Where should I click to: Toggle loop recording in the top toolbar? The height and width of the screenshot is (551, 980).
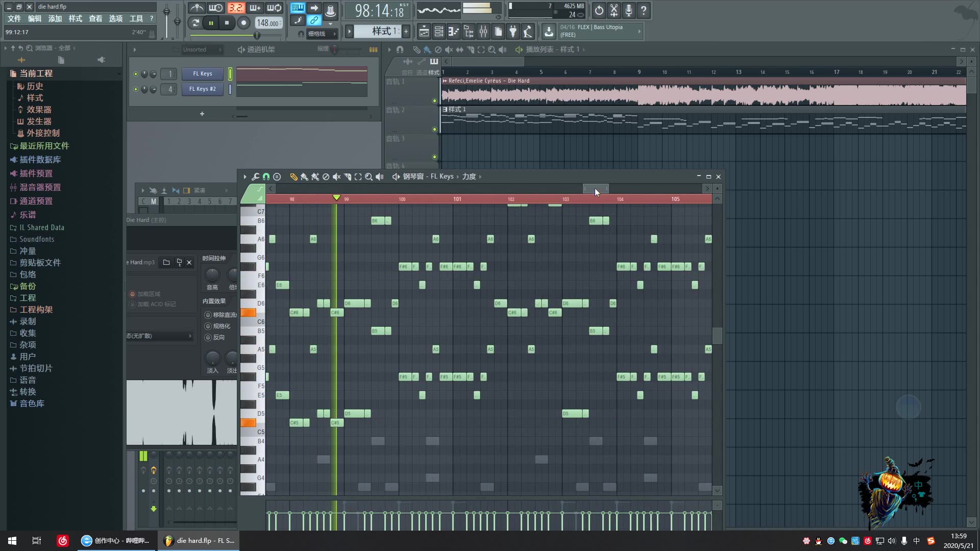point(274,8)
